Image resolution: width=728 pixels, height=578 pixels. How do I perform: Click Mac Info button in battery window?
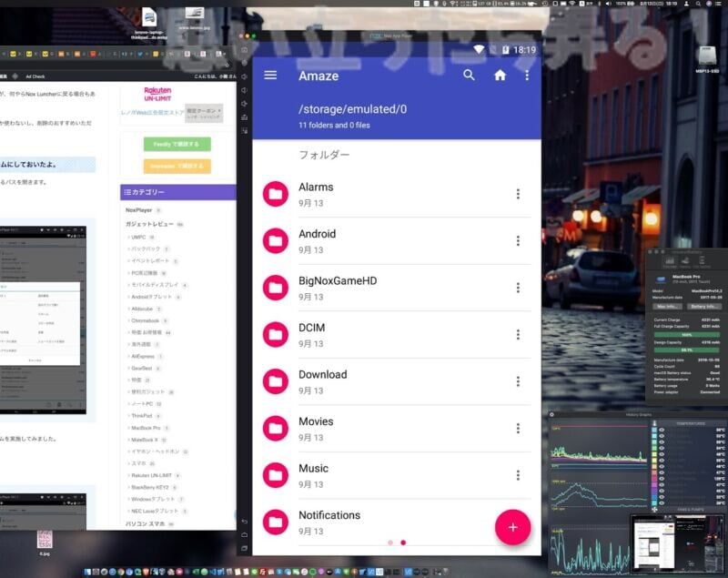[x=667, y=307]
